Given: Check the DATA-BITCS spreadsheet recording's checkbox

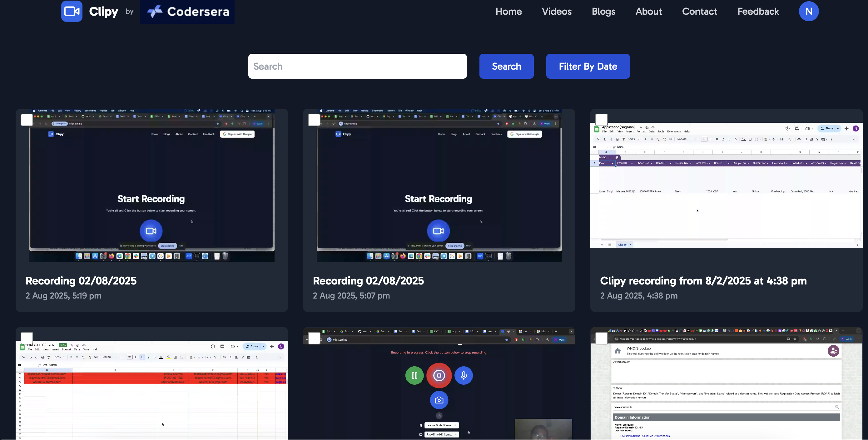Looking at the screenshot, I should tap(27, 338).
